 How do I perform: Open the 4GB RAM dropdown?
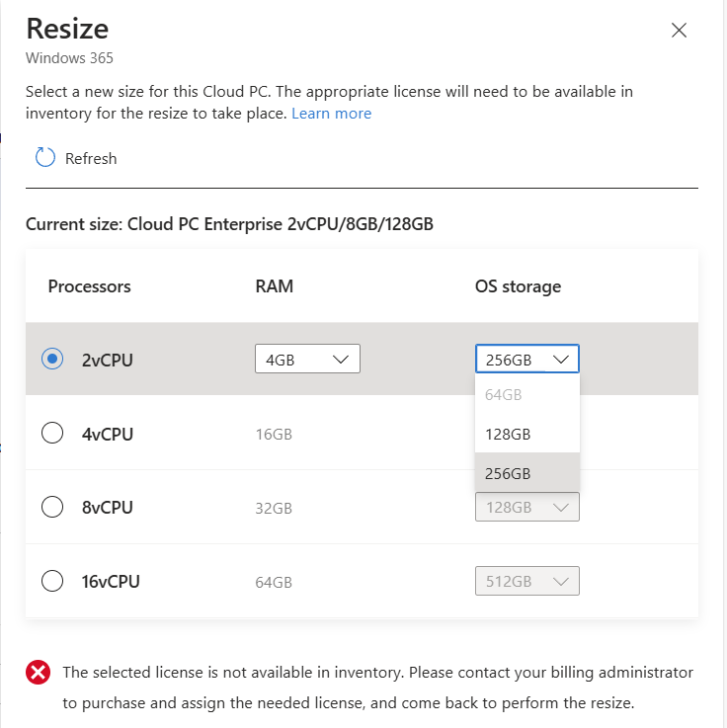tap(307, 359)
